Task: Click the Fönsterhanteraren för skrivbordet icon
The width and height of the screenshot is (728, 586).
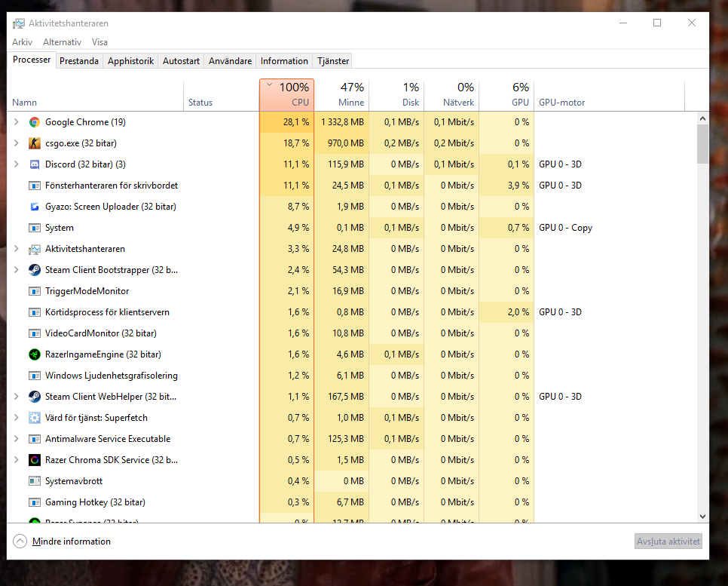Action: tap(35, 186)
